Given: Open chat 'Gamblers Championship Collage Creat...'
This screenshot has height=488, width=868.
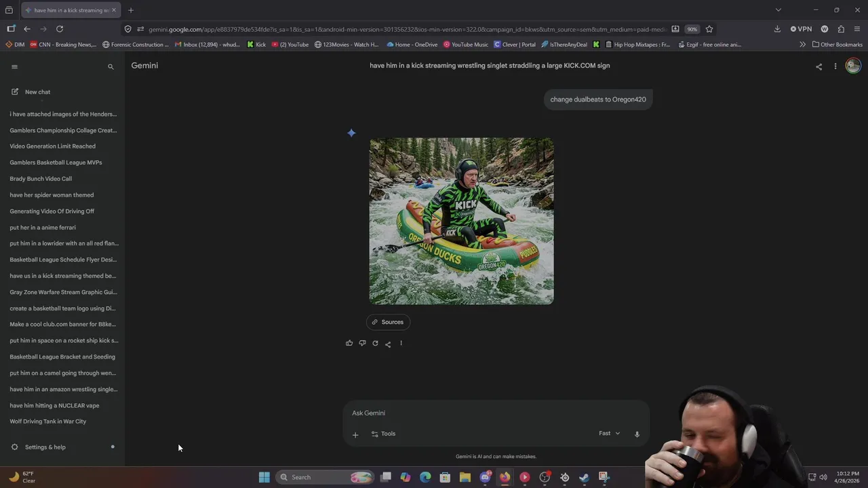Looking at the screenshot, I should coord(63,130).
